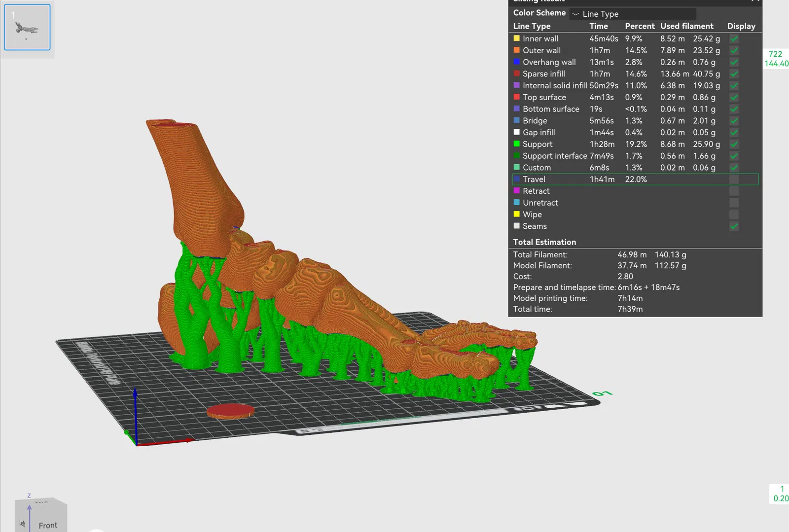Click the Outer wall line type label
The width and height of the screenshot is (789, 532).
pyautogui.click(x=541, y=50)
